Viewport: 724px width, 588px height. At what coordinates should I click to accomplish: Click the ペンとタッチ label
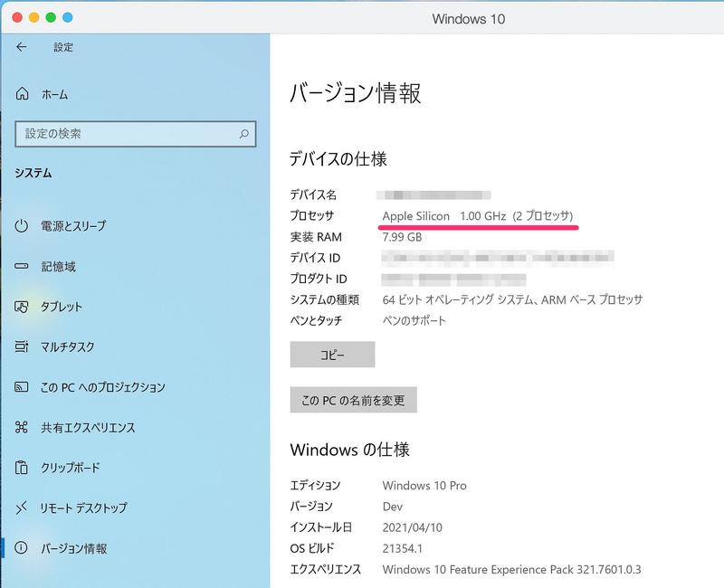pos(316,320)
